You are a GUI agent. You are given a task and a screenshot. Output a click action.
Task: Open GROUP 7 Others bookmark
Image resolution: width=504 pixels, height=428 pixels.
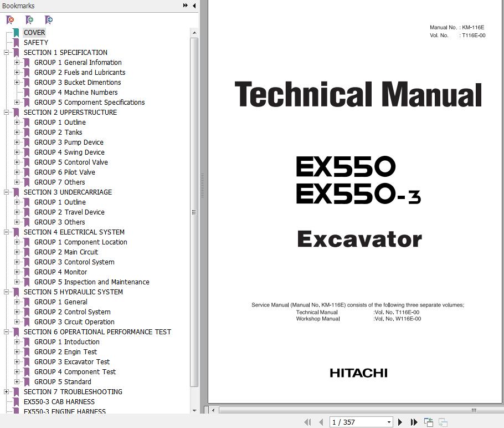59,182
